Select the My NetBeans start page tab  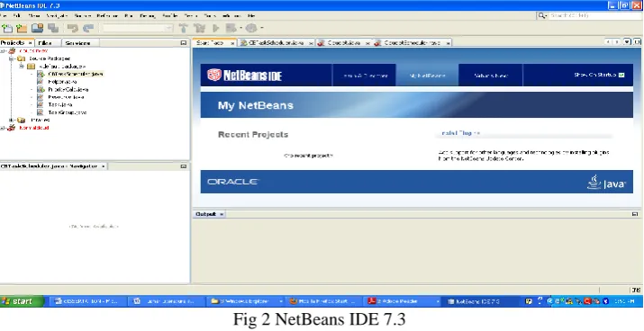(428, 76)
